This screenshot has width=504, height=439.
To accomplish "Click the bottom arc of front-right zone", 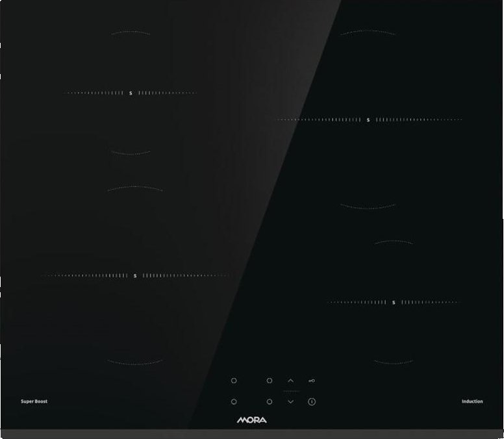I will (x=394, y=362).
